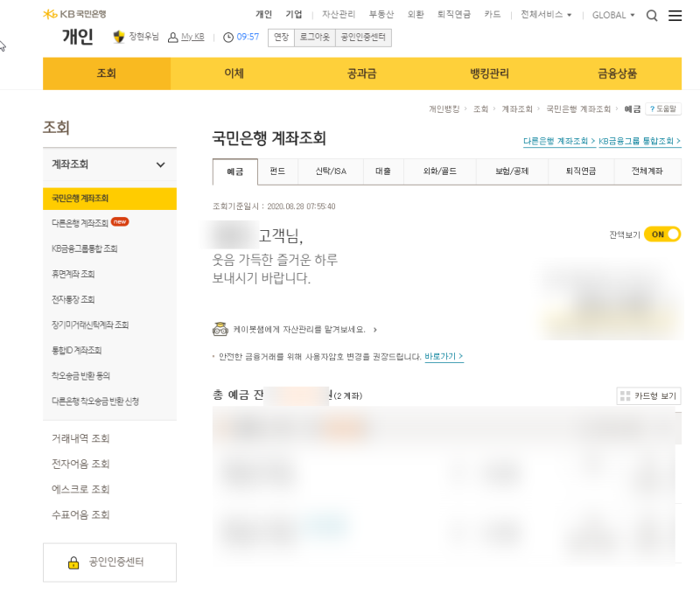This screenshot has width=700, height=601.
Task: Select KB금융그룹통합 조회 in sidebar
Action: pyautogui.click(x=84, y=248)
